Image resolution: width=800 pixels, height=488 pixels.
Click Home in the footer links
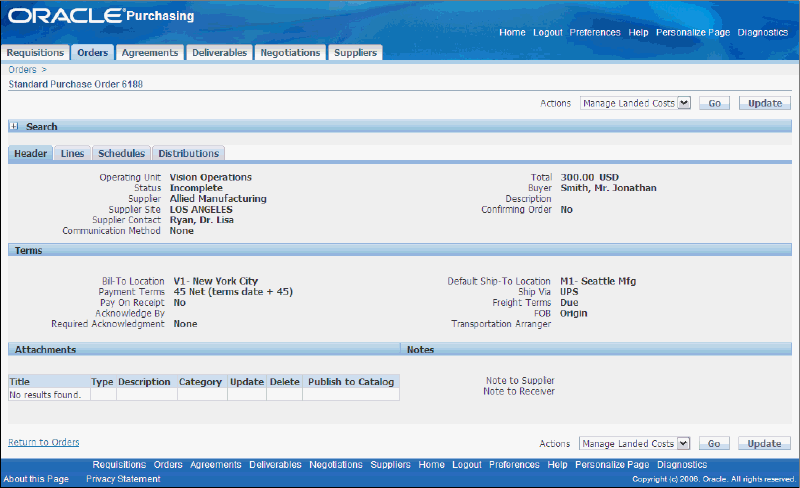click(x=432, y=465)
